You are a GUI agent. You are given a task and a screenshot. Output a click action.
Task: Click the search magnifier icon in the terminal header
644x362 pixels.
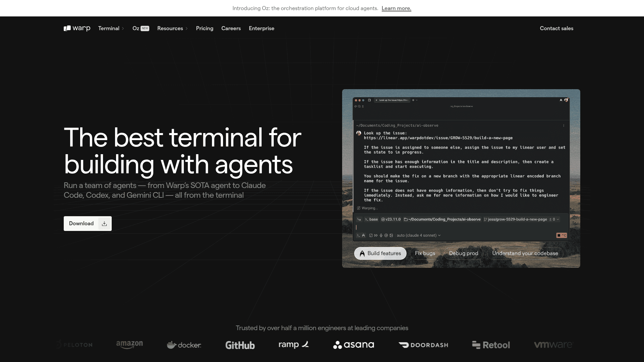[359, 106]
